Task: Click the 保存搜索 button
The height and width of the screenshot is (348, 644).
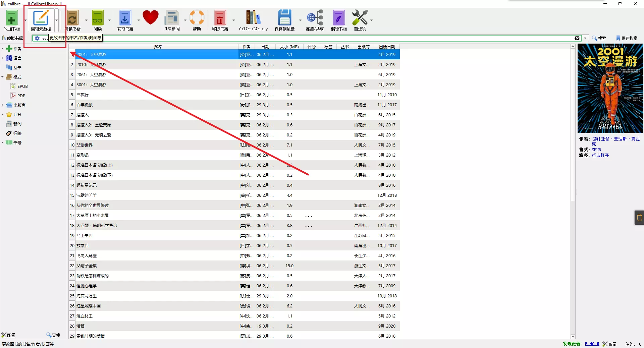Action: (x=627, y=38)
